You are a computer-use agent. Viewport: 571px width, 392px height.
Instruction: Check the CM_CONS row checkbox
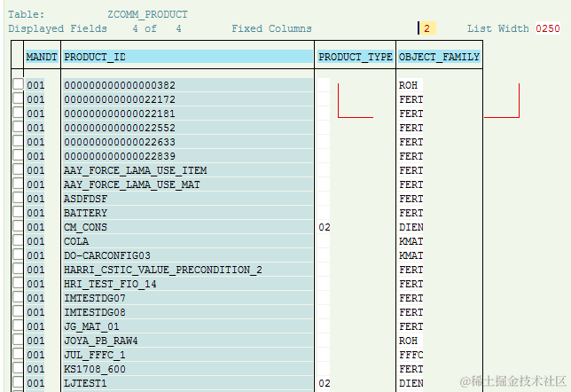[x=19, y=226]
